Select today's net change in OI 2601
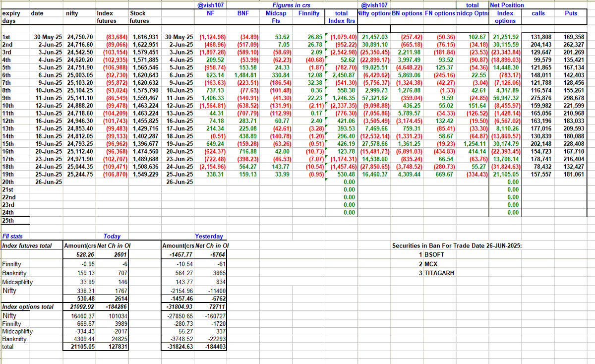Screen dimensions: 595x364 click(x=120, y=254)
